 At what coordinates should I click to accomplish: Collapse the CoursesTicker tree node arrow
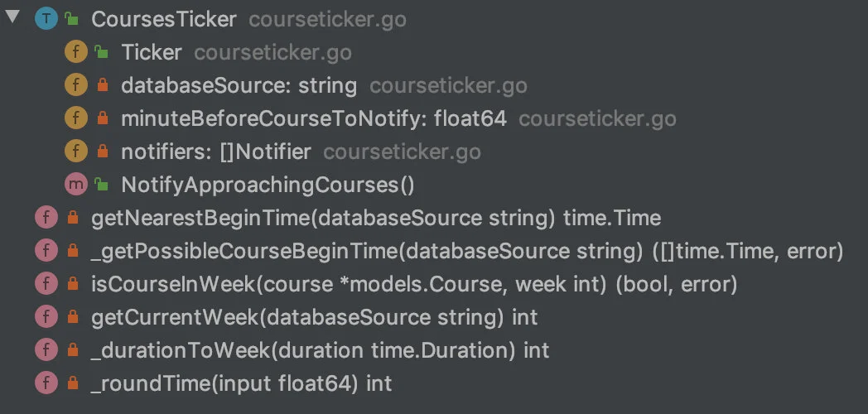(12, 17)
